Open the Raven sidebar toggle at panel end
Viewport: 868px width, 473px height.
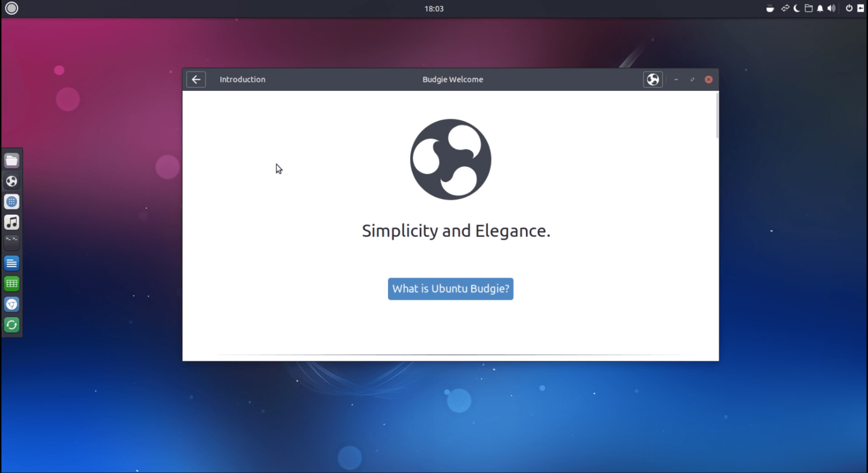(860, 8)
